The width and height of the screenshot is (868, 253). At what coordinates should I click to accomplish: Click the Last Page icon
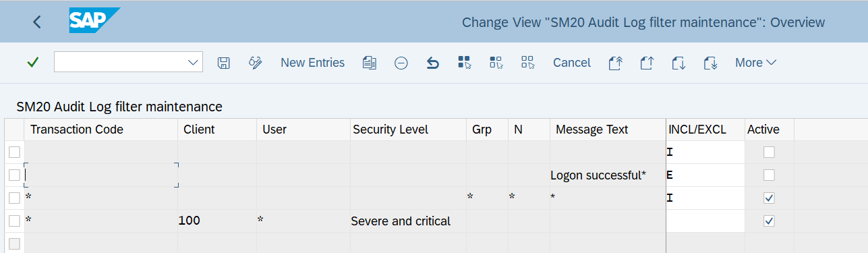pyautogui.click(x=710, y=63)
